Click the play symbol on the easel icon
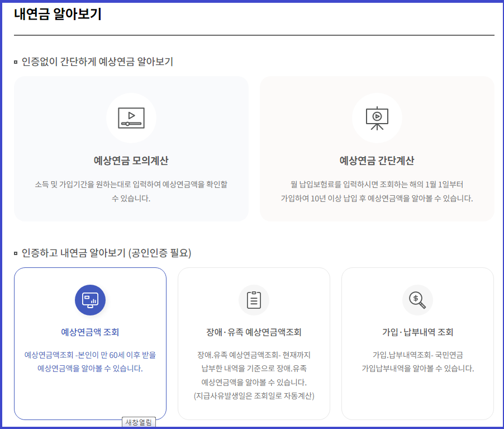 point(377,116)
